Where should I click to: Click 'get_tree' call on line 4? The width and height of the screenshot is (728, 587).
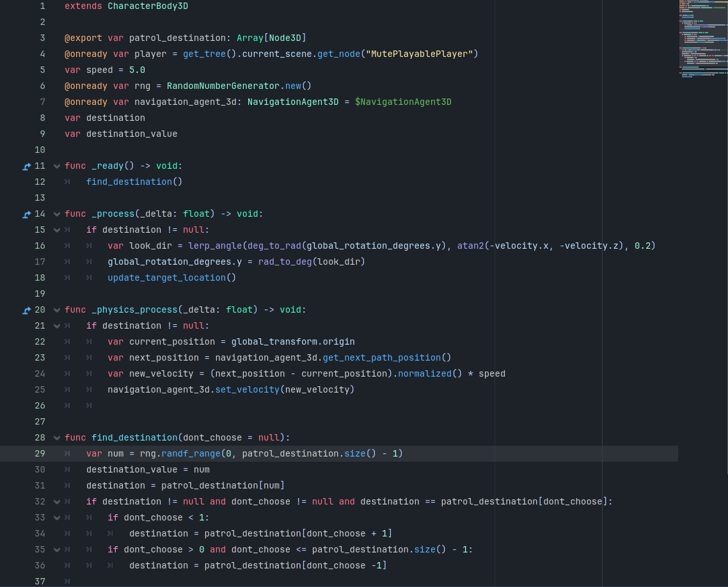(204, 54)
